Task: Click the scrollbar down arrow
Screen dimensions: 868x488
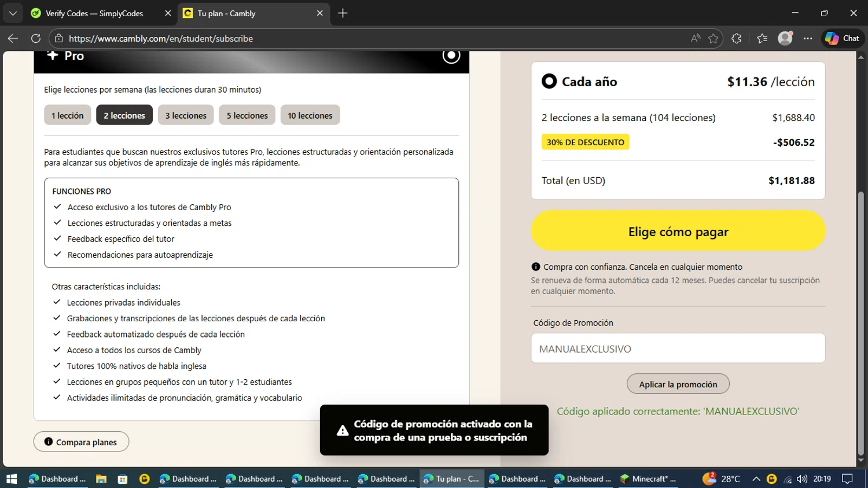Action: coord(860,461)
